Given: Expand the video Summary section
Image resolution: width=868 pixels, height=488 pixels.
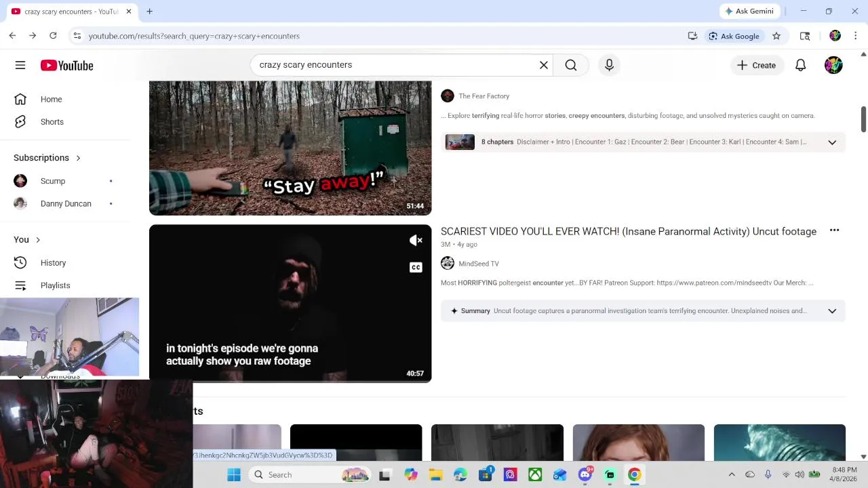Looking at the screenshot, I should tap(832, 311).
